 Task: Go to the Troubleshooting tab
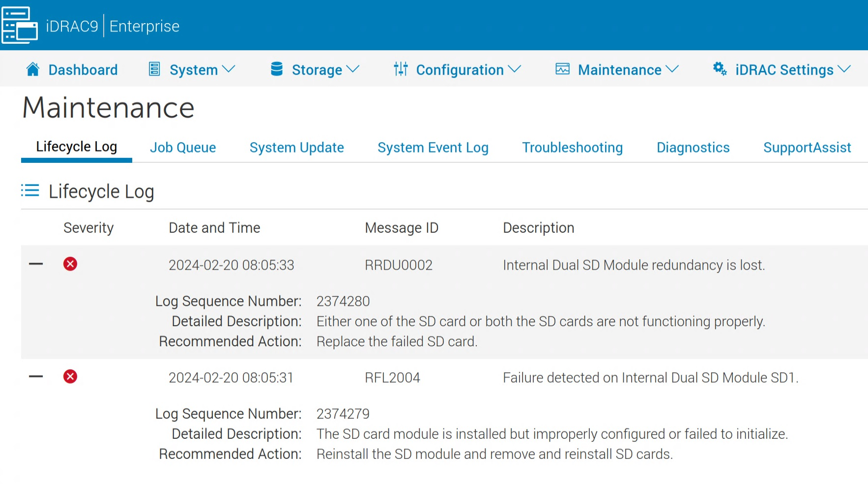coord(572,147)
